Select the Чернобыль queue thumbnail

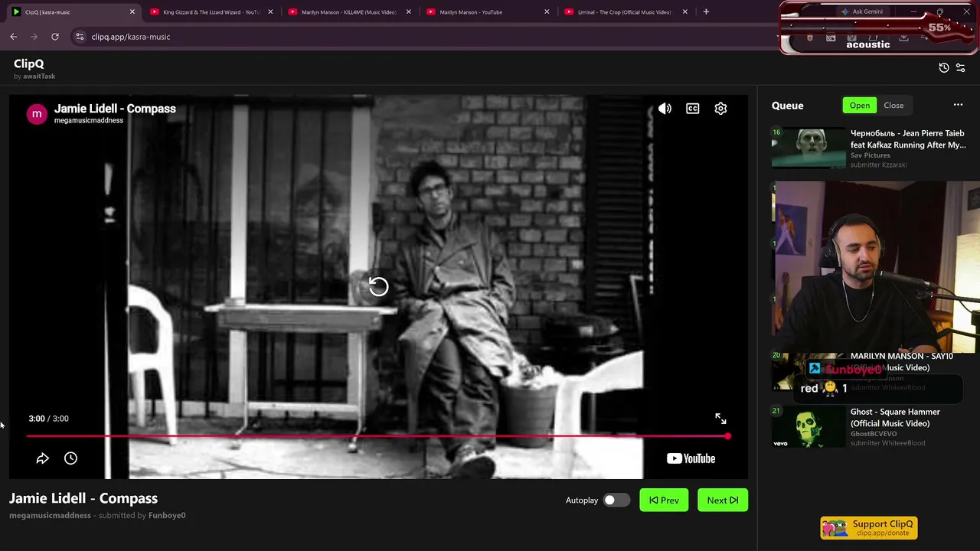808,148
